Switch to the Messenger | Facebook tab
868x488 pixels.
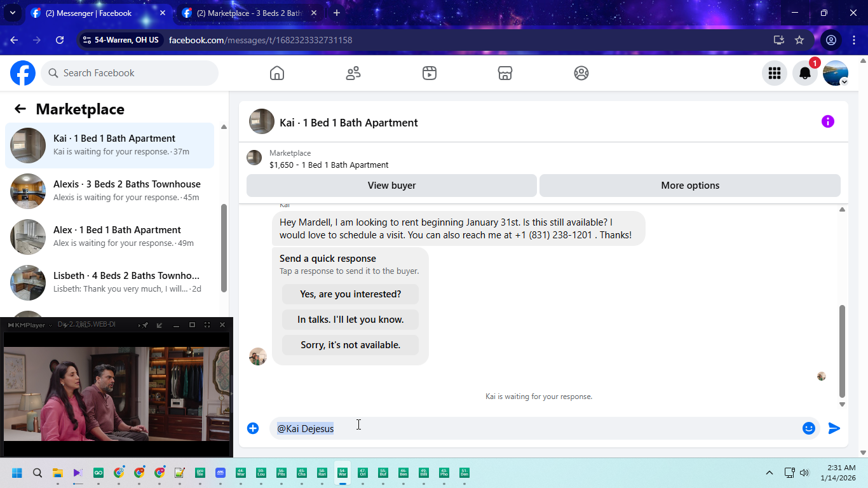point(98,13)
